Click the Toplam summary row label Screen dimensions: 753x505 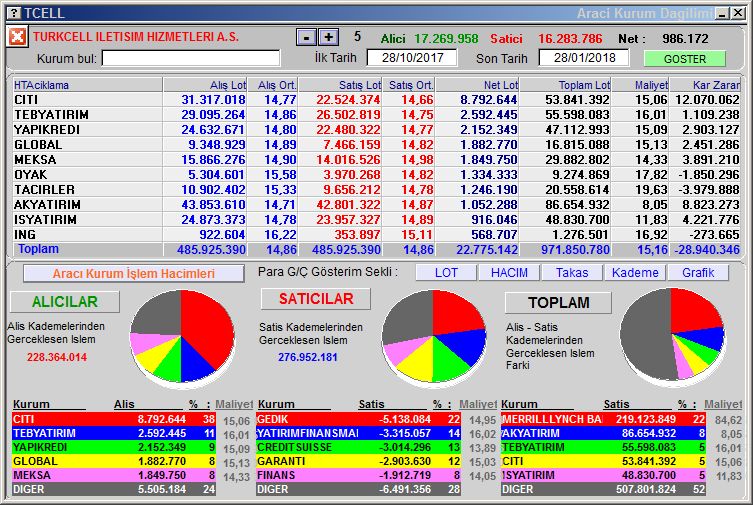point(38,249)
